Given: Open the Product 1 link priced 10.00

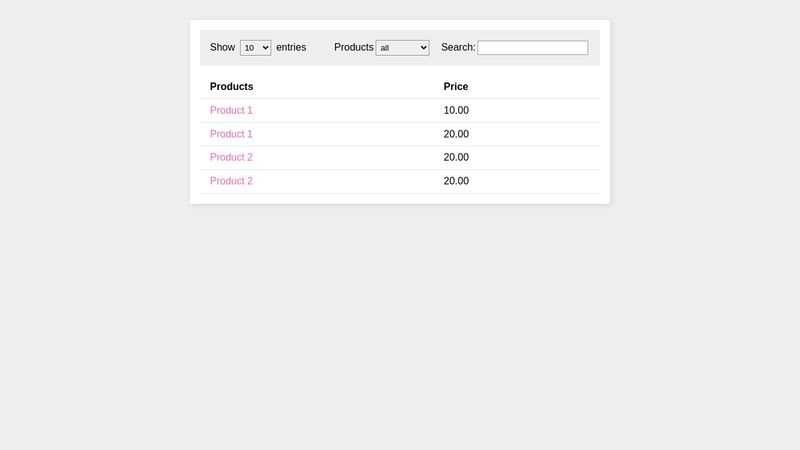Looking at the screenshot, I should tap(231, 110).
